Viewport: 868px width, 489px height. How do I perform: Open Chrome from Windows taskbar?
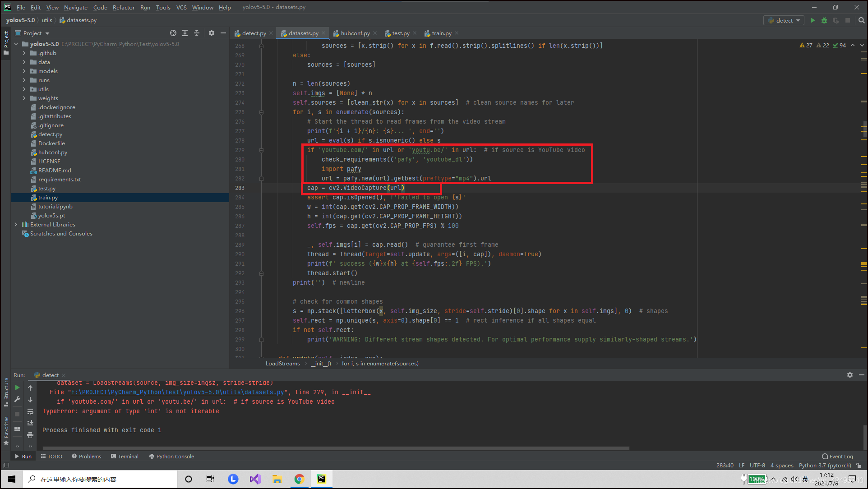point(299,479)
